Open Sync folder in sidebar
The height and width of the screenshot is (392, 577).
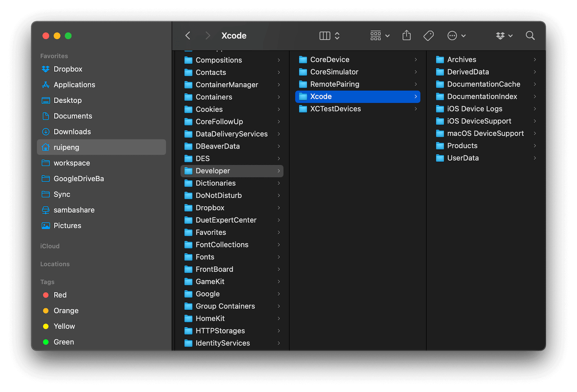[101, 194]
